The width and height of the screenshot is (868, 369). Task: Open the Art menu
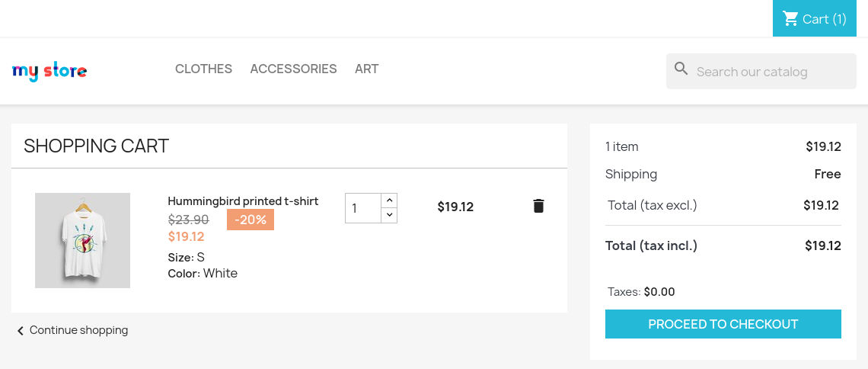(366, 69)
